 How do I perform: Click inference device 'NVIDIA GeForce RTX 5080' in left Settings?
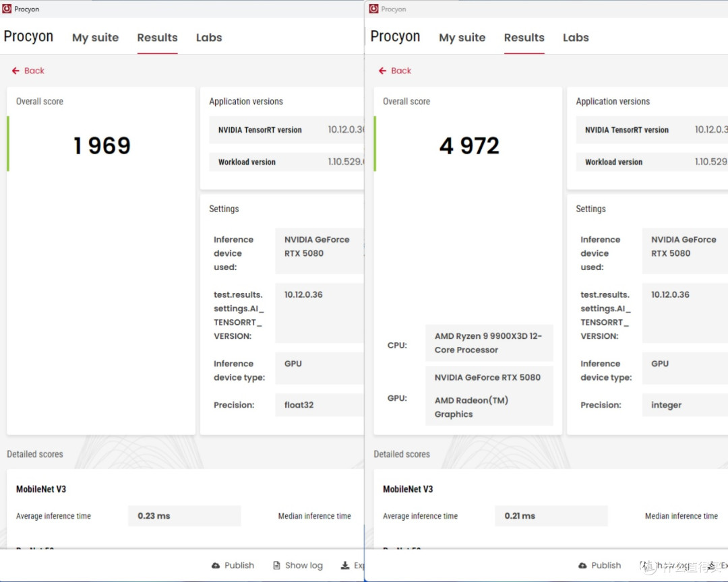[x=317, y=247]
